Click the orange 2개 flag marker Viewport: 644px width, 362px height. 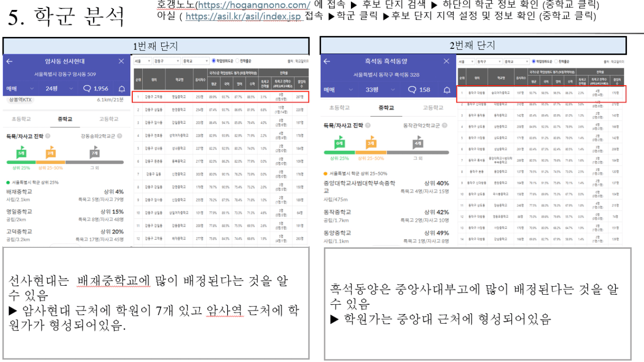[x=50, y=153]
